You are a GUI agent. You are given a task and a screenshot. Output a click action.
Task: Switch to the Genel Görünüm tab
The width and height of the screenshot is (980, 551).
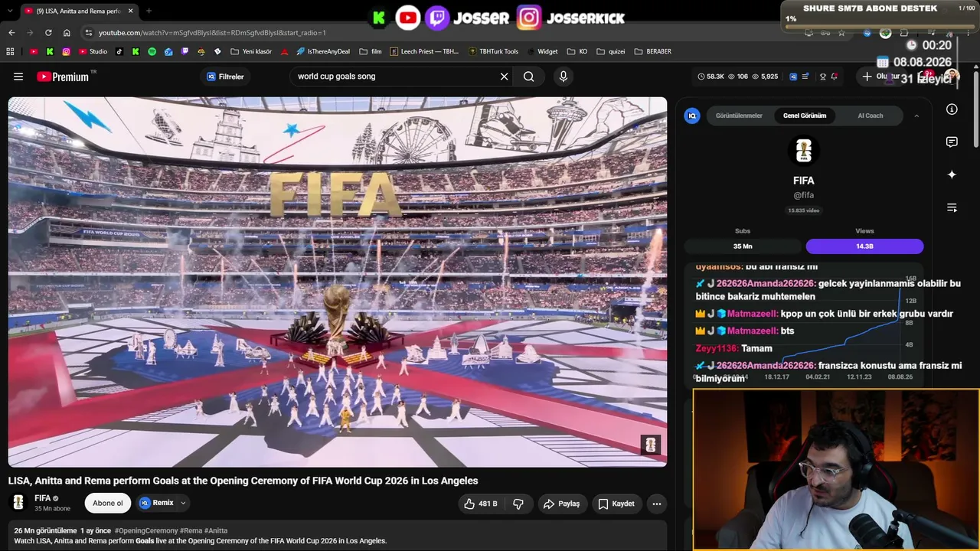pos(805,116)
